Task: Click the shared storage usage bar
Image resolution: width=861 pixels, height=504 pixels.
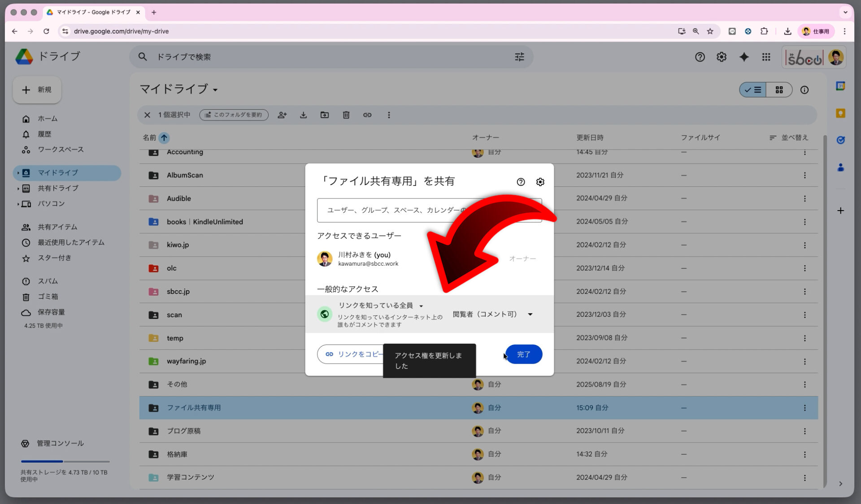Action: (64, 461)
